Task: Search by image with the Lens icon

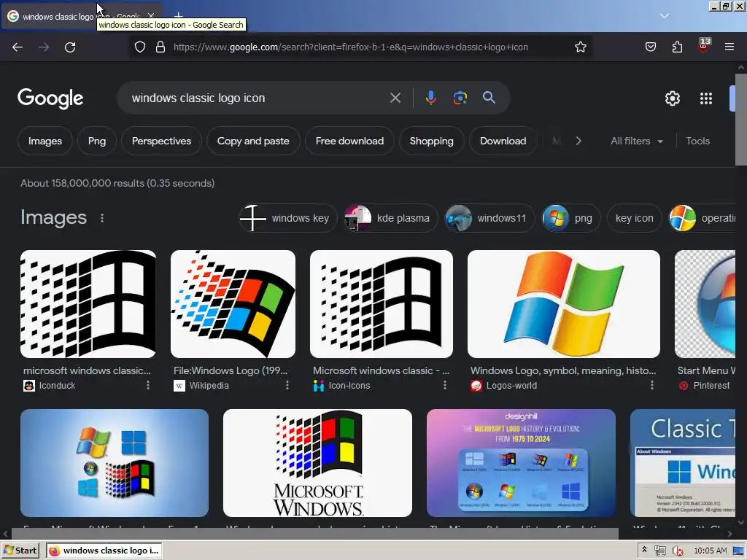Action: [460, 98]
